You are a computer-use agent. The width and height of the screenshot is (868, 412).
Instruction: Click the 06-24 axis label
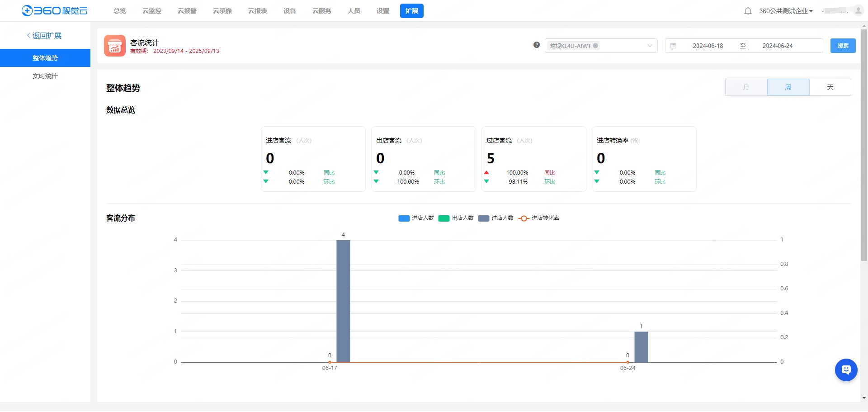(627, 368)
